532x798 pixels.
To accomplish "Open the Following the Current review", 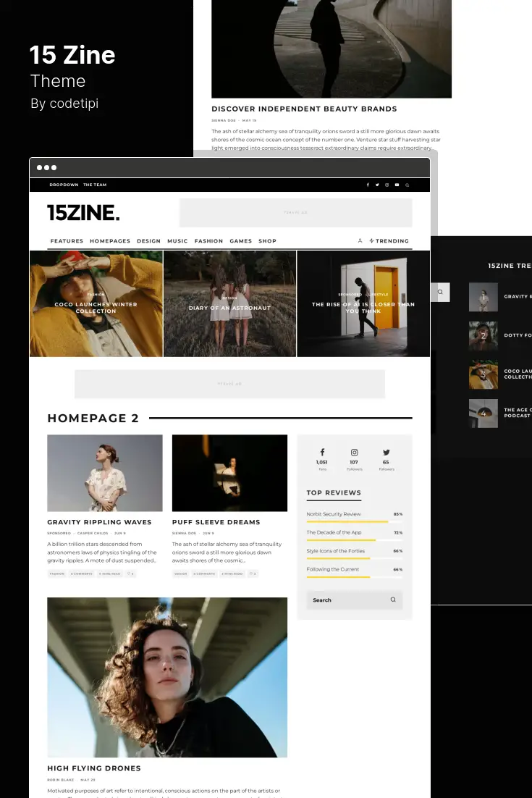I will point(333,569).
